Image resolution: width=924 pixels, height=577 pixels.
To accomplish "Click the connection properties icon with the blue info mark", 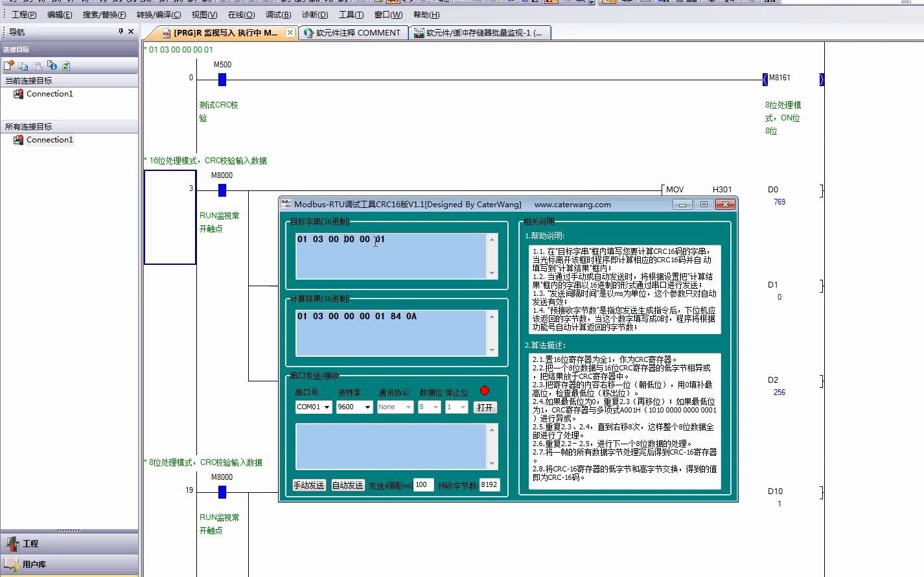I will click(52, 65).
